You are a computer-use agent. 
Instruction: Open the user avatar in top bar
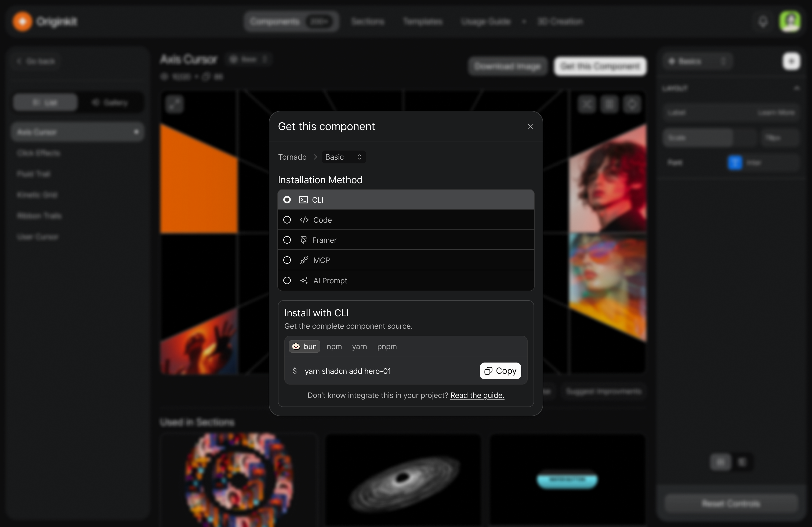click(790, 21)
